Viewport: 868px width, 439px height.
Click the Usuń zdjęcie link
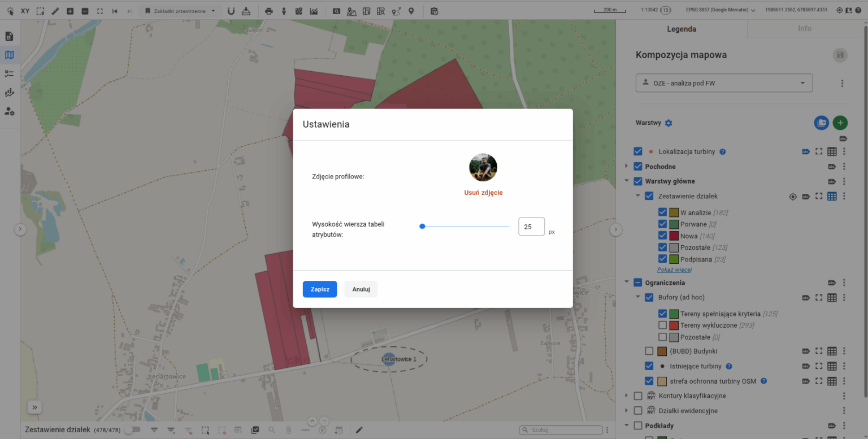[483, 193]
